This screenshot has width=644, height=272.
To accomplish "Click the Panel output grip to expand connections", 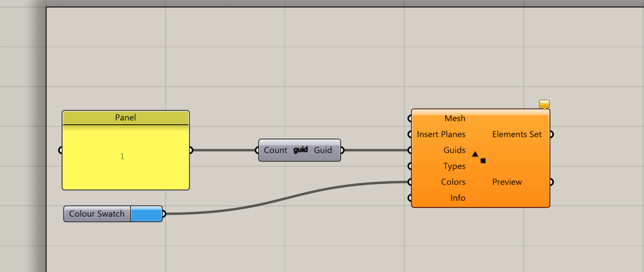I will [190, 150].
